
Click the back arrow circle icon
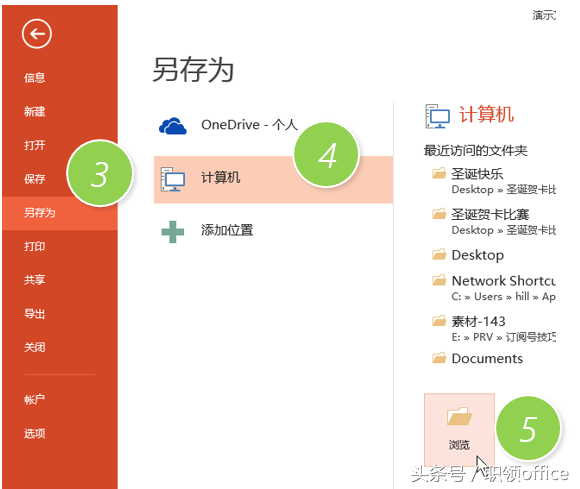pyautogui.click(x=36, y=34)
